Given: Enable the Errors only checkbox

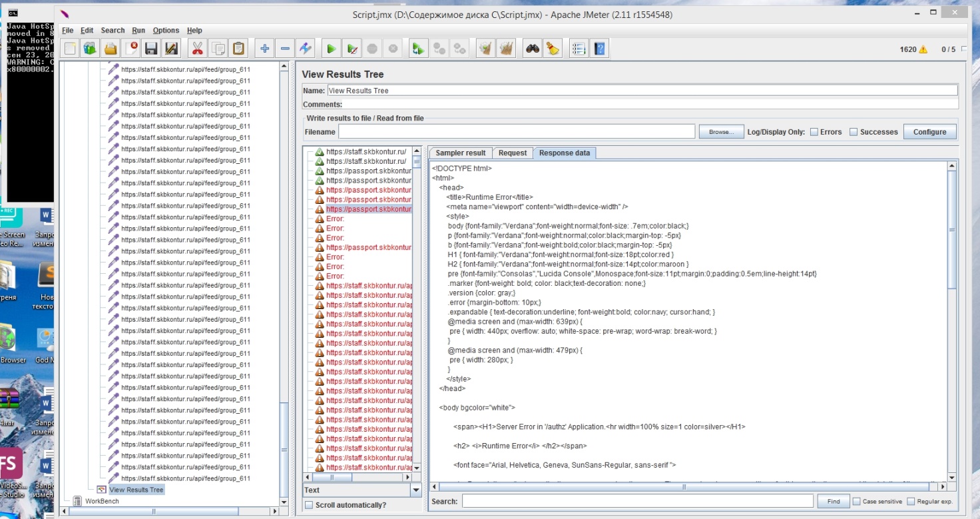Looking at the screenshot, I should coord(814,132).
